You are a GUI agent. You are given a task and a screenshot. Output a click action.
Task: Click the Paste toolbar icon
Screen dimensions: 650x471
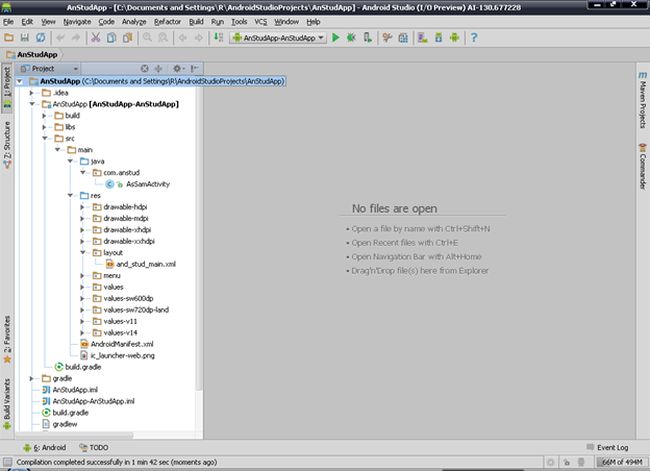[x=127, y=38]
